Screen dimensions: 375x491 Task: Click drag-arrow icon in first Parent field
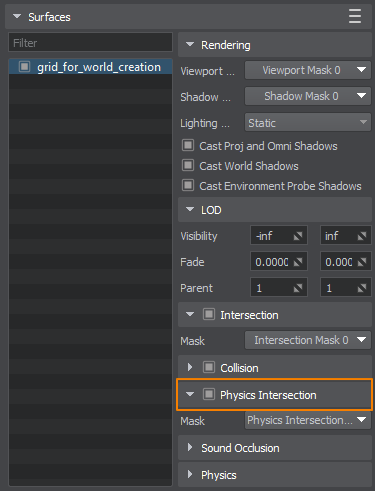(298, 288)
